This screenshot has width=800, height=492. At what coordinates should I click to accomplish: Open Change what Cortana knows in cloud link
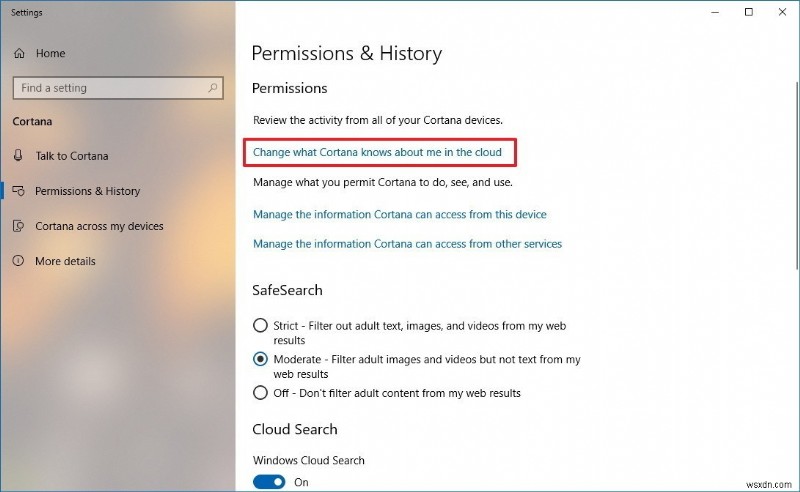pos(377,153)
